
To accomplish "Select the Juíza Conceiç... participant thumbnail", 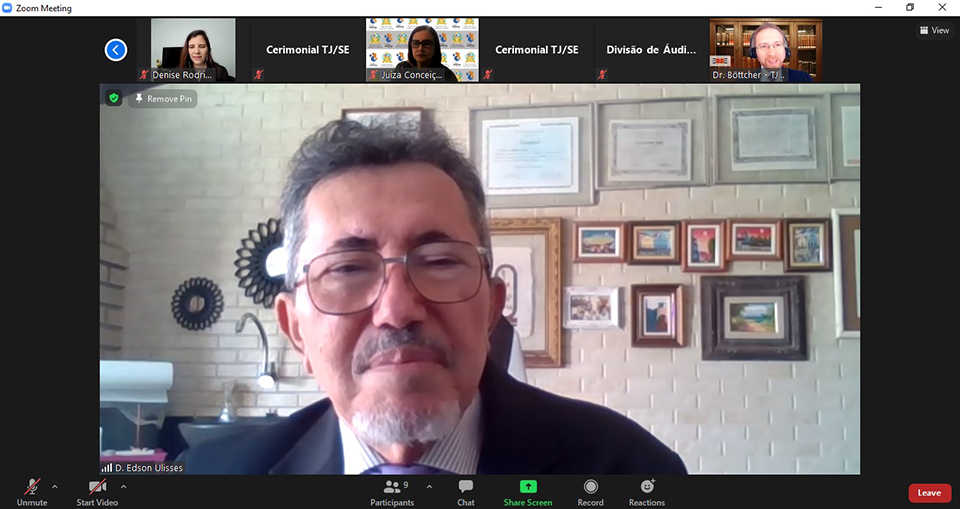I will (422, 49).
